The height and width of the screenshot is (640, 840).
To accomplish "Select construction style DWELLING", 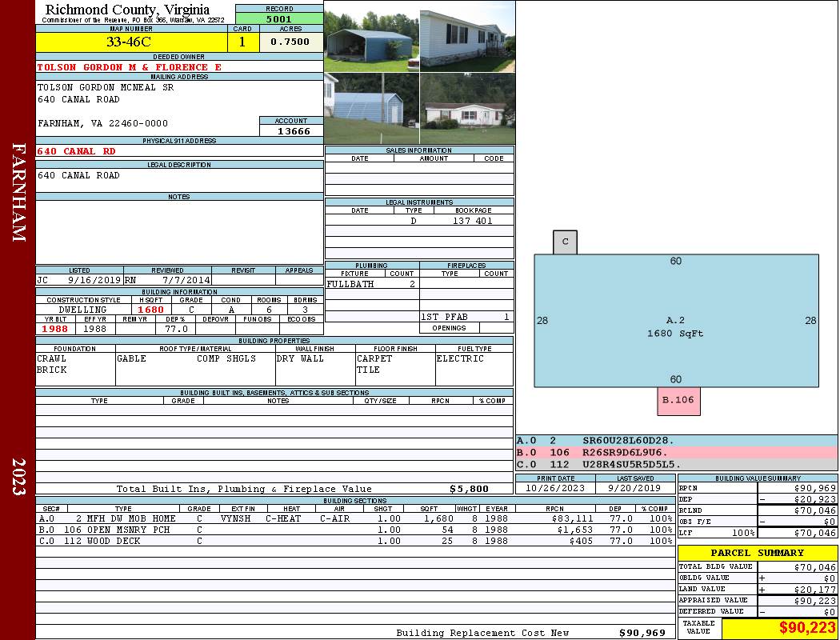I will [x=83, y=310].
